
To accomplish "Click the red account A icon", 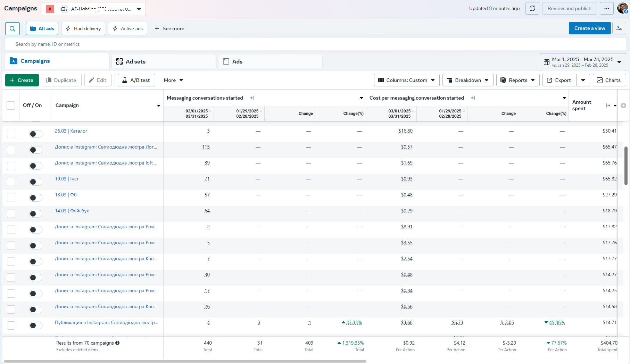I will click(50, 9).
